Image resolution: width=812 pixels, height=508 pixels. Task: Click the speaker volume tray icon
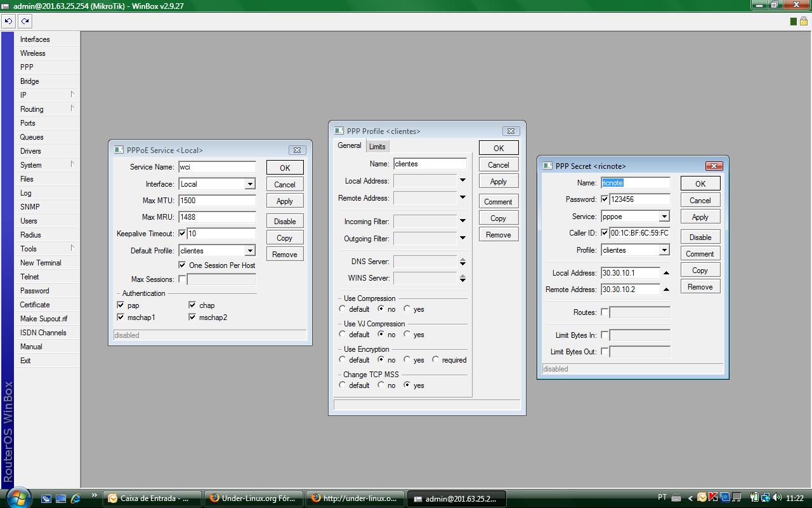coord(777,498)
